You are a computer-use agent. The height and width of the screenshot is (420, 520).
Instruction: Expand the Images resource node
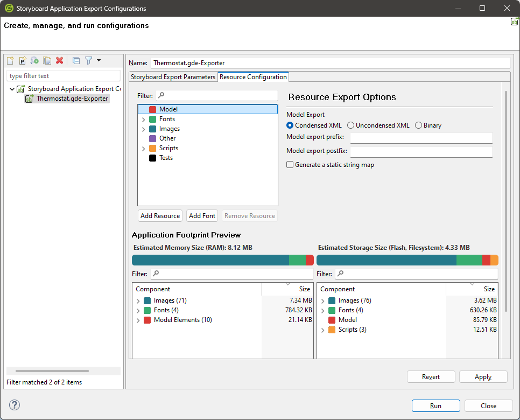[x=144, y=129]
